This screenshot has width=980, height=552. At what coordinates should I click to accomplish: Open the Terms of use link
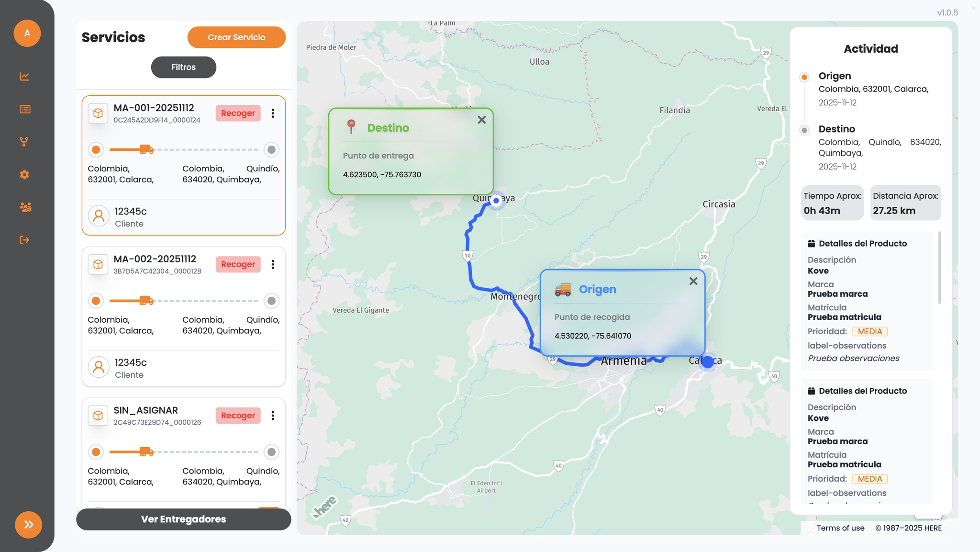pyautogui.click(x=840, y=528)
